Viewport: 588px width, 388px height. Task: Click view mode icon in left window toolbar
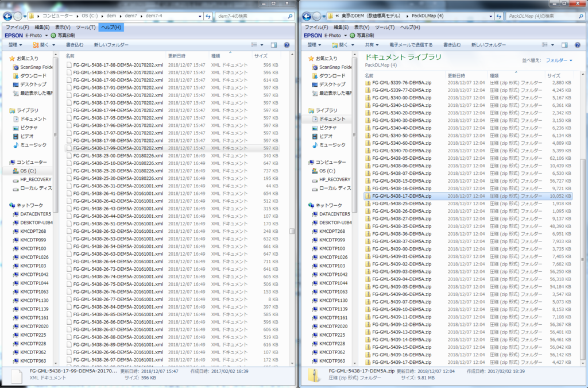[254, 45]
